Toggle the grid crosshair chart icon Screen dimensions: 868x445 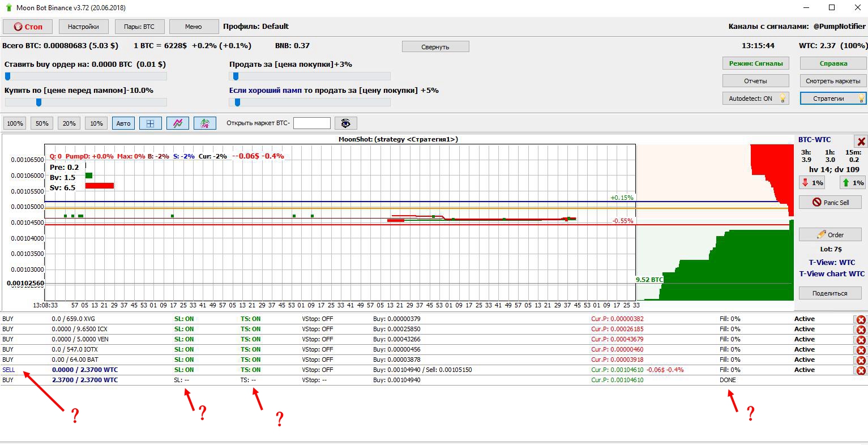click(151, 123)
